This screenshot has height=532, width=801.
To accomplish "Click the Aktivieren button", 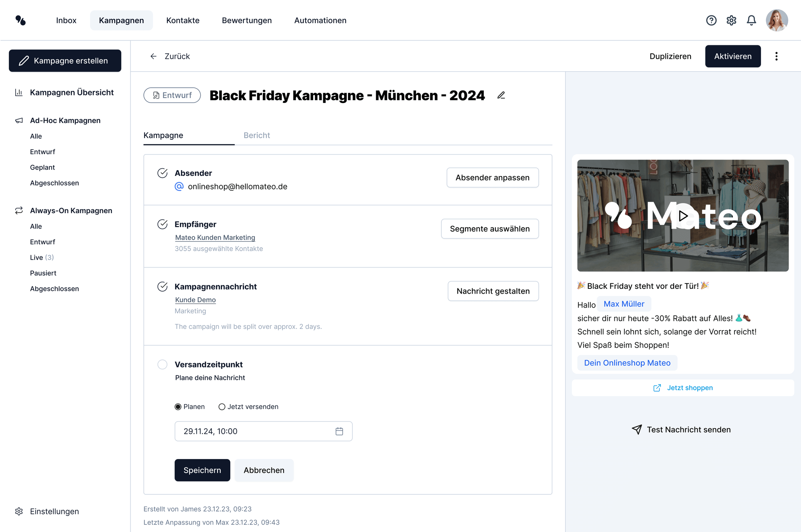I will click(733, 56).
